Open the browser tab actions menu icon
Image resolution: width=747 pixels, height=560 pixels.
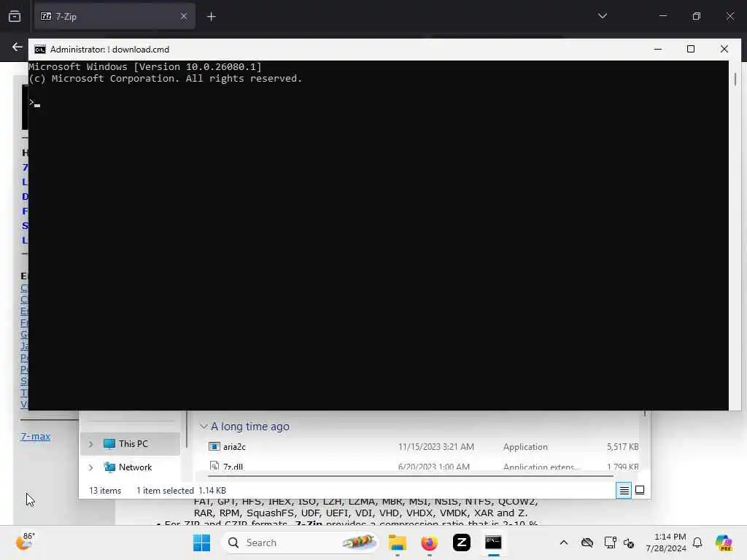coord(15,17)
